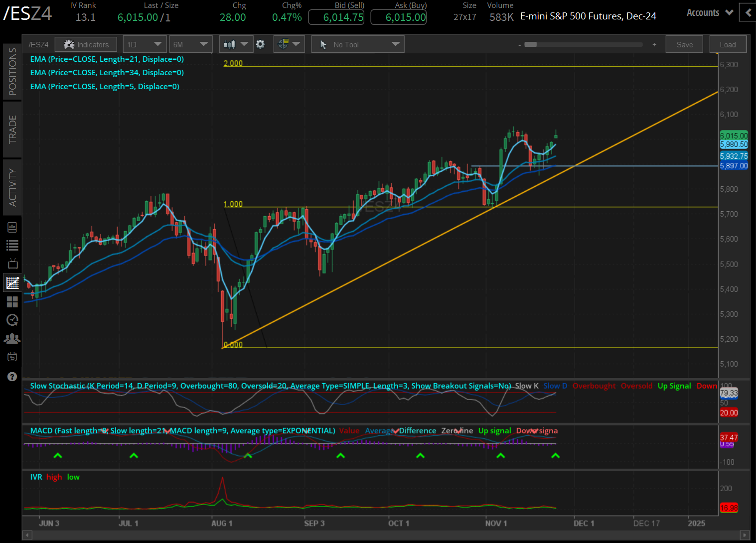The image size is (756, 543).
Task: Select the chart icon in the left sidebar
Action: [12, 282]
